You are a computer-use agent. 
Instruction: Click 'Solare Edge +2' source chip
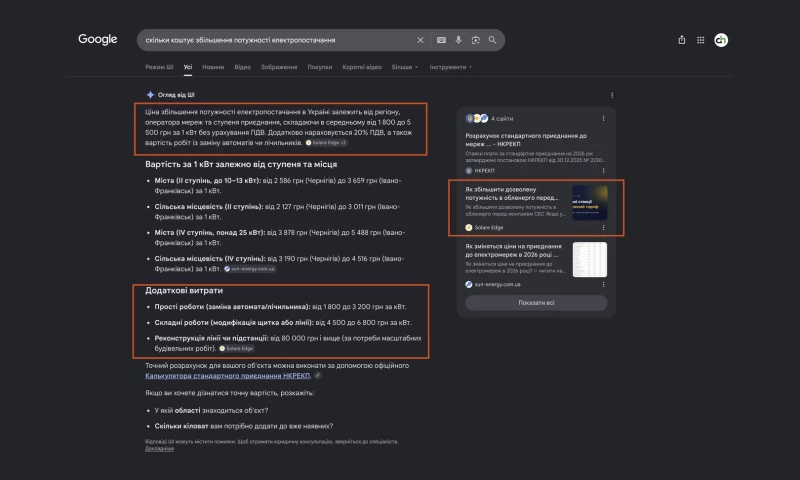coord(326,143)
